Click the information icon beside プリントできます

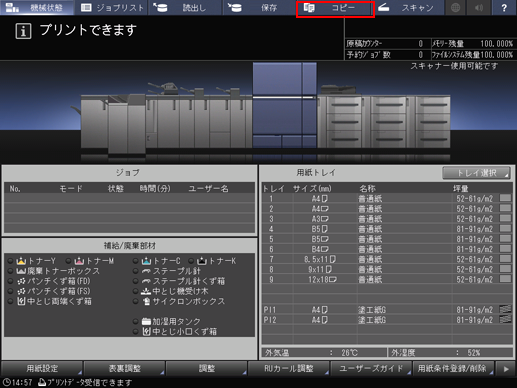tap(23, 31)
